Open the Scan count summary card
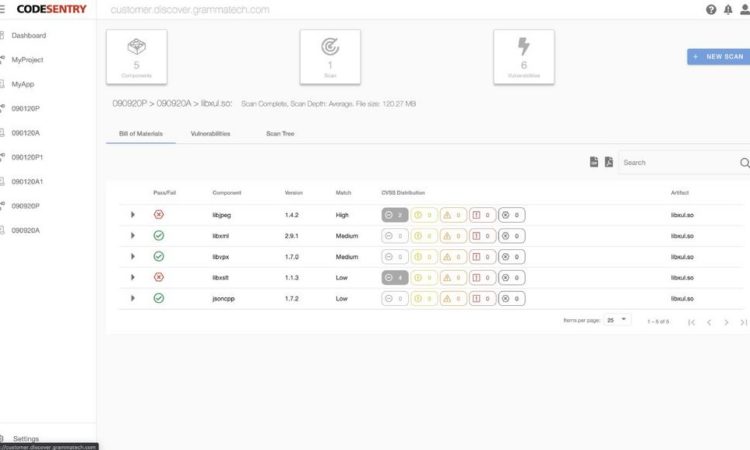This screenshot has height=450, width=750. point(330,57)
